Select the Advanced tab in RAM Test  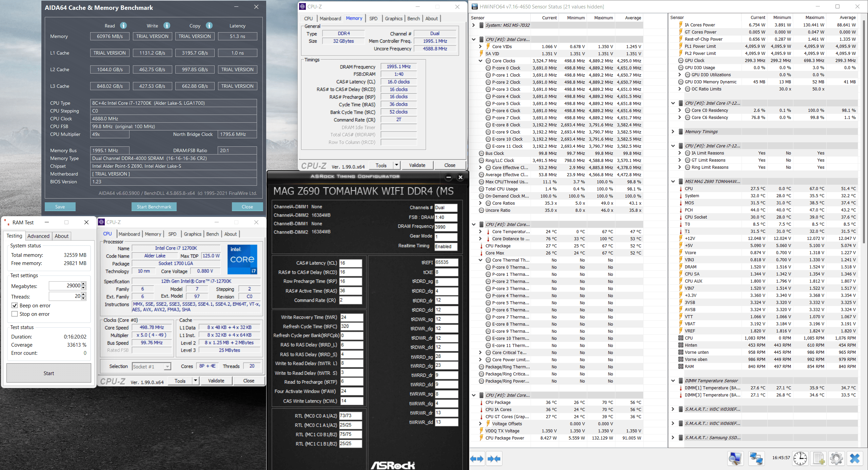38,236
